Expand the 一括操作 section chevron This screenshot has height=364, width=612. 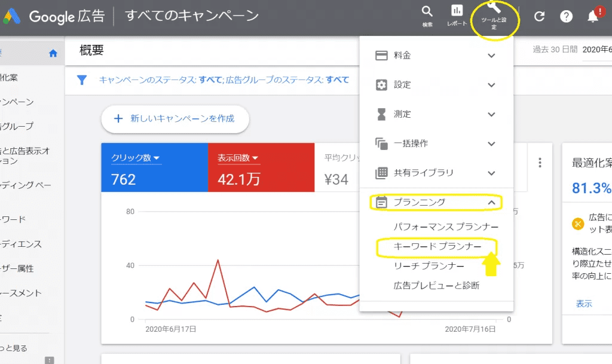tap(491, 143)
